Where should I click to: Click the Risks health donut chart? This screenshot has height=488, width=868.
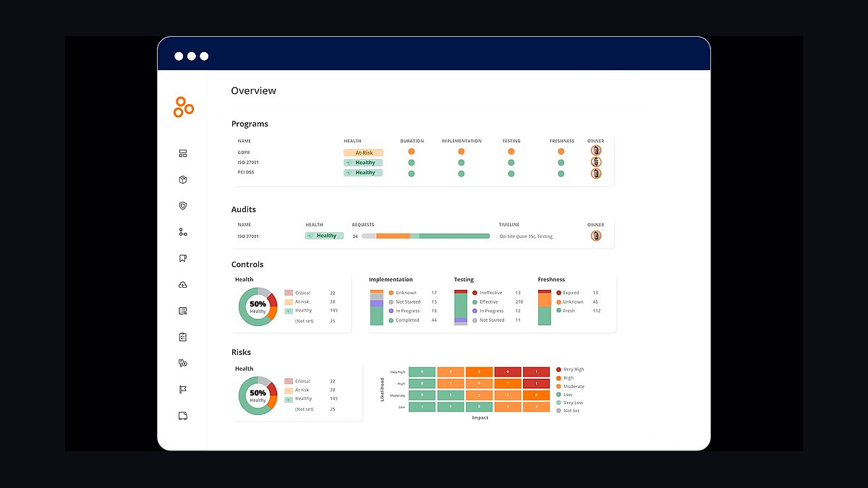pos(258,396)
